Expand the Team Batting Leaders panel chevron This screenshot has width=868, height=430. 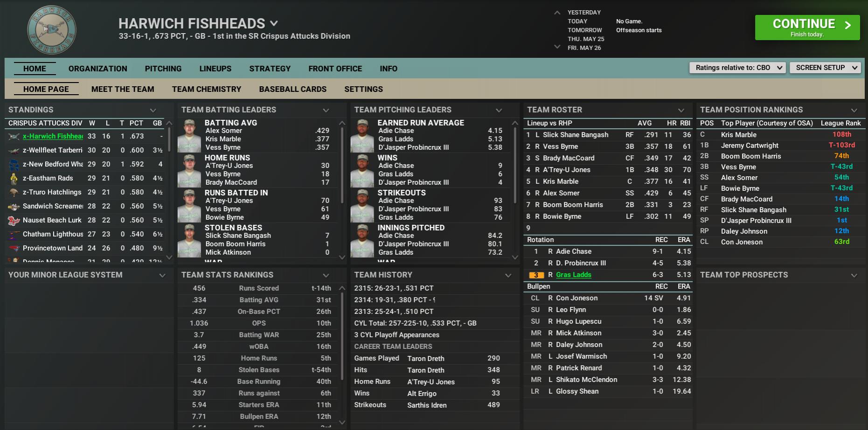click(x=326, y=110)
